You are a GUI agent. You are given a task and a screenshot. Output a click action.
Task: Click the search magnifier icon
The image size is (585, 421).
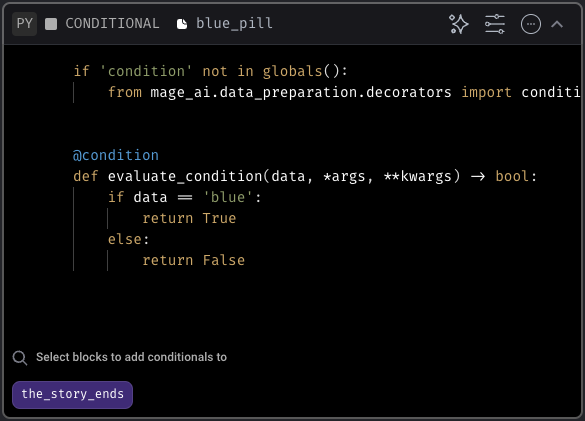pos(20,358)
